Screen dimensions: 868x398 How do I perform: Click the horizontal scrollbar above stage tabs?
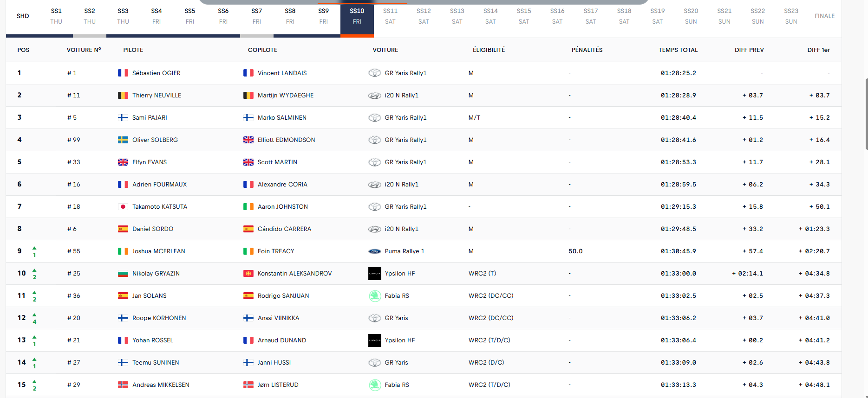pos(424,2)
